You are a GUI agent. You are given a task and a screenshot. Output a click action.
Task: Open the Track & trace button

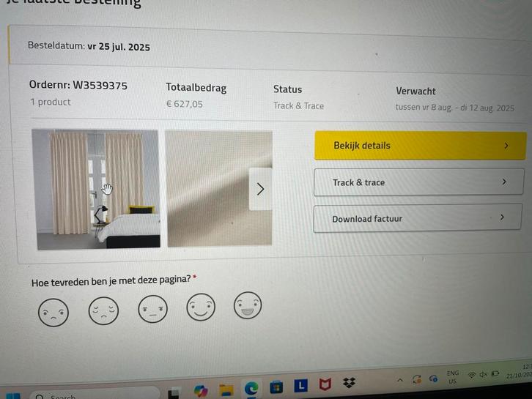tap(418, 182)
